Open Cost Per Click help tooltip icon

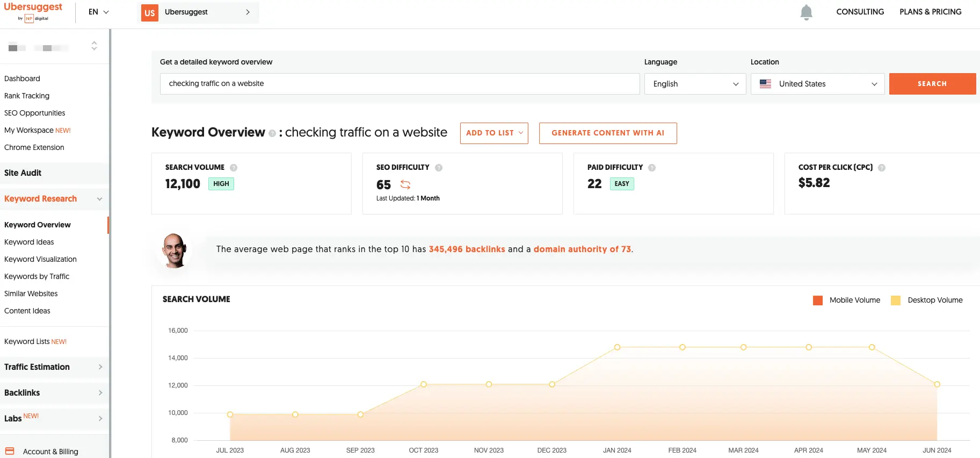point(882,168)
